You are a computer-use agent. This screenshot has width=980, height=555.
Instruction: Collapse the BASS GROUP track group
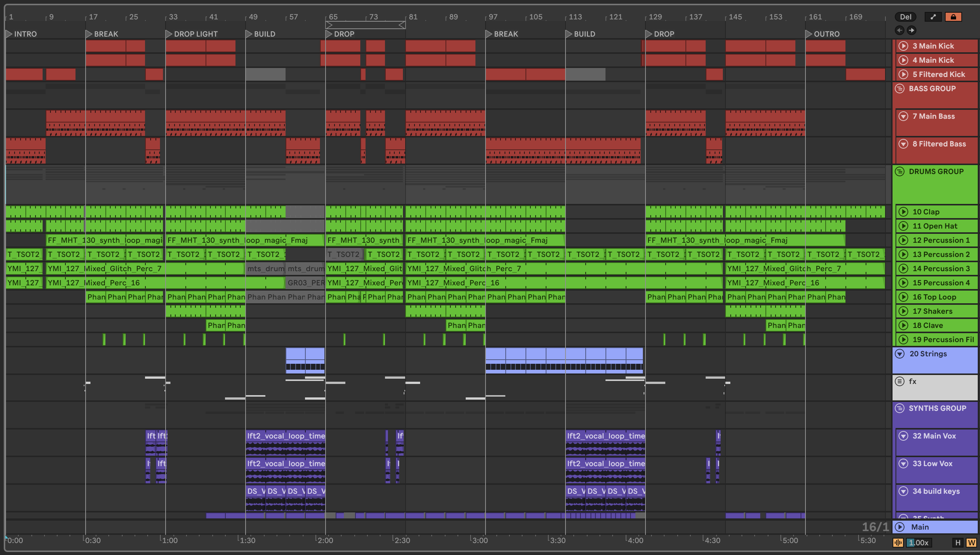[x=900, y=89]
